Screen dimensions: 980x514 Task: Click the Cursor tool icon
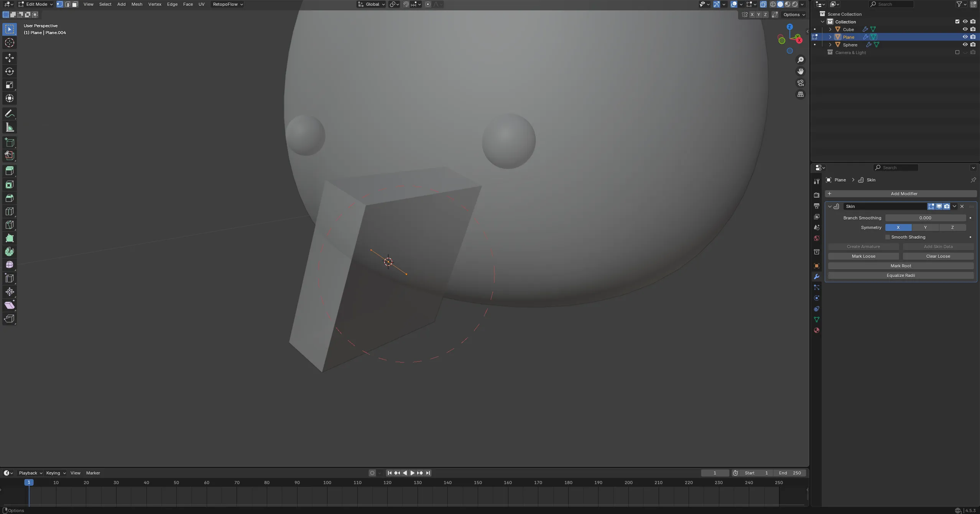[x=10, y=43]
